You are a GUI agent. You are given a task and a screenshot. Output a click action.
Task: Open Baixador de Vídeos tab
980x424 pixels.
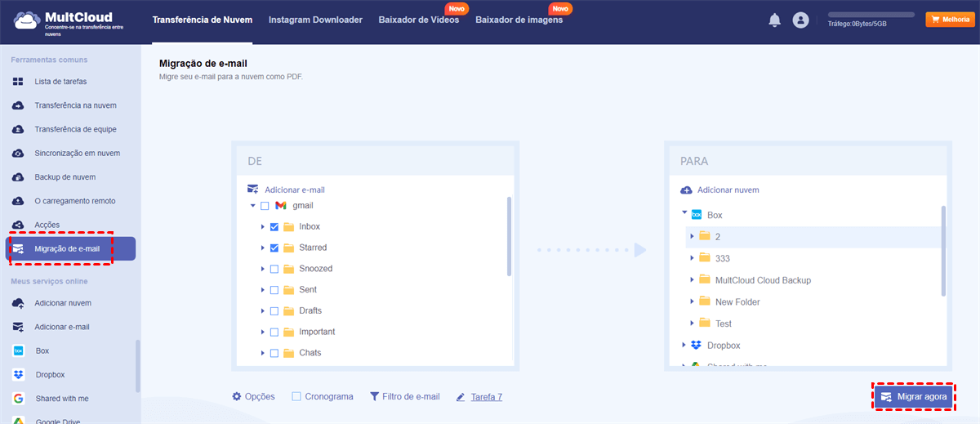pyautogui.click(x=418, y=20)
